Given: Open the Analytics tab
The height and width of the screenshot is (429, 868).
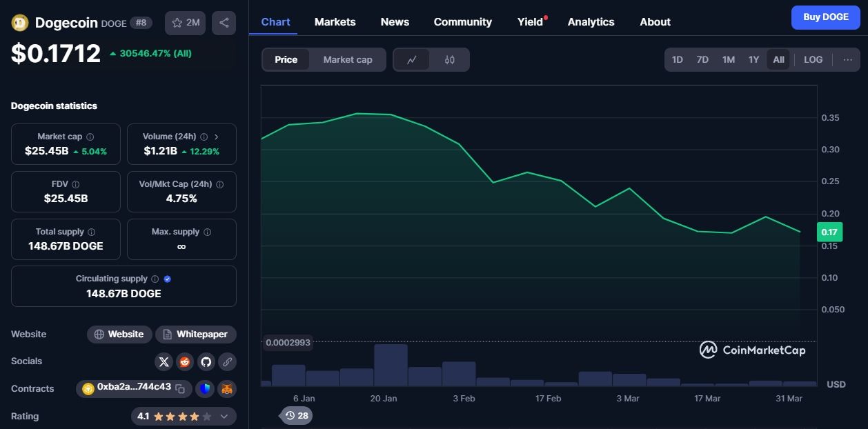Looking at the screenshot, I should click(x=591, y=22).
